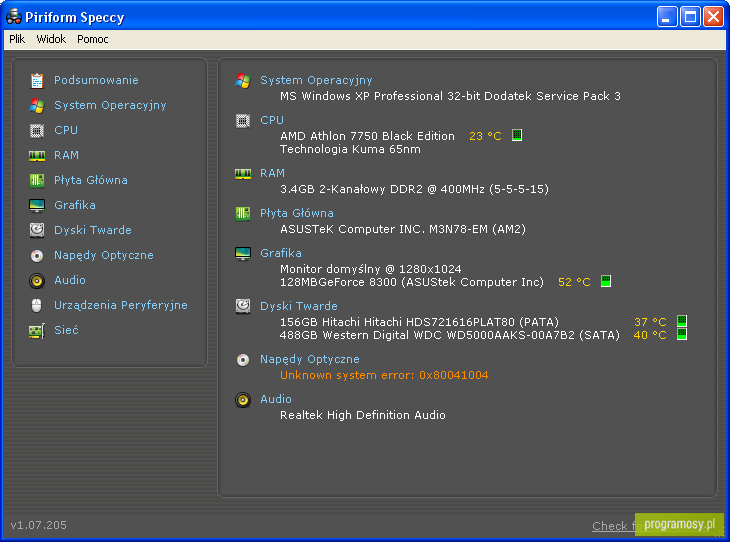Image resolution: width=730 pixels, height=542 pixels.
Task: Click the Płyta Główna heading link in summary
Action: click(297, 213)
